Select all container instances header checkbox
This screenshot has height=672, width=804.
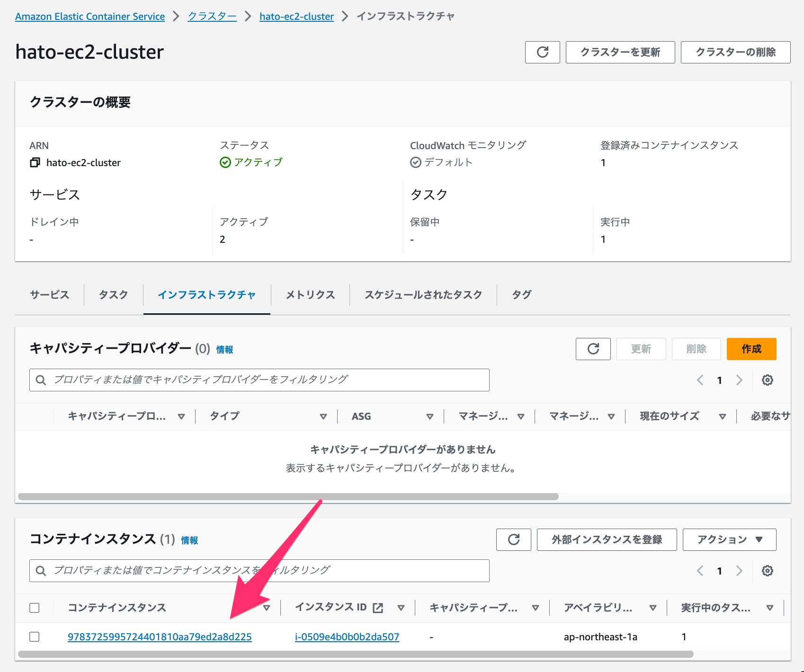pos(34,608)
